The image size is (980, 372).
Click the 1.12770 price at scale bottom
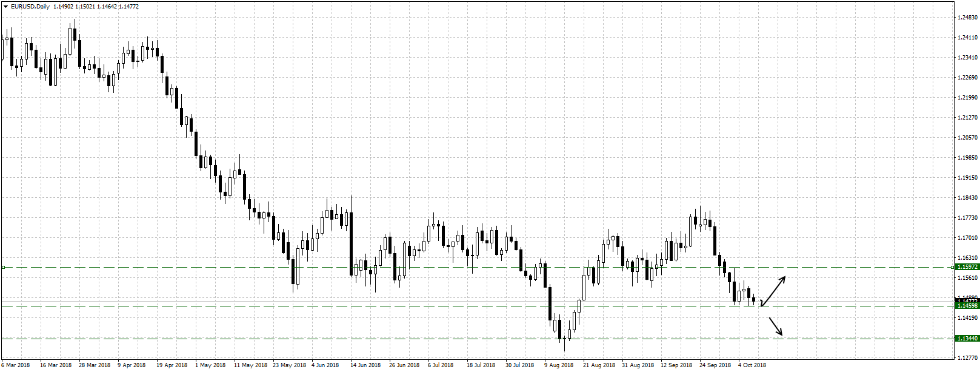pyautogui.click(x=968, y=358)
